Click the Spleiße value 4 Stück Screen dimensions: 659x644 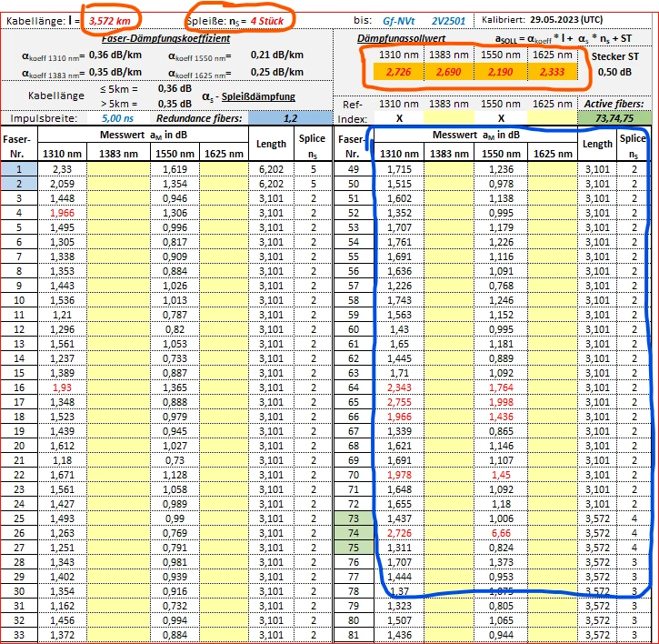pos(267,21)
